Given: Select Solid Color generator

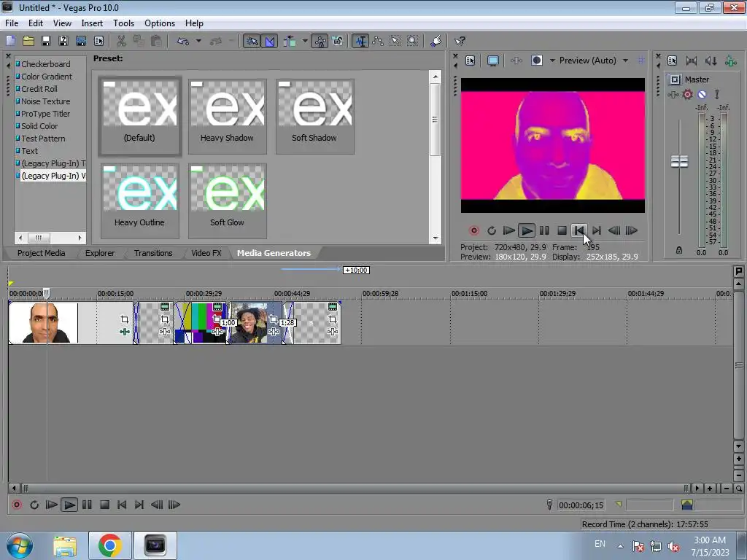Looking at the screenshot, I should pyautogui.click(x=39, y=125).
